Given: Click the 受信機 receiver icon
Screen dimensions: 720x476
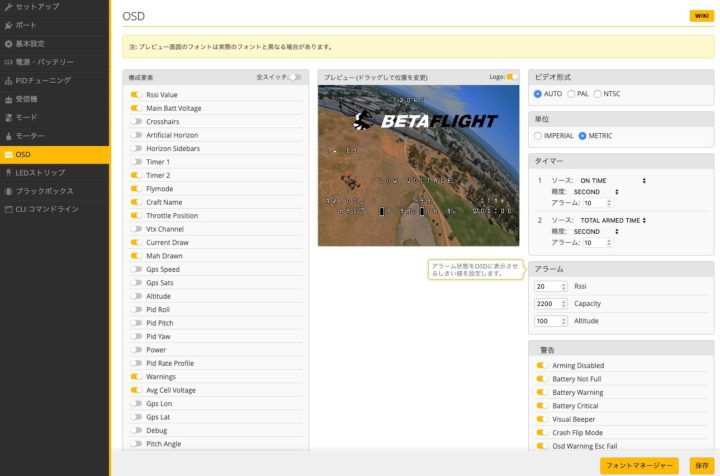Looking at the screenshot, I should [x=9, y=99].
